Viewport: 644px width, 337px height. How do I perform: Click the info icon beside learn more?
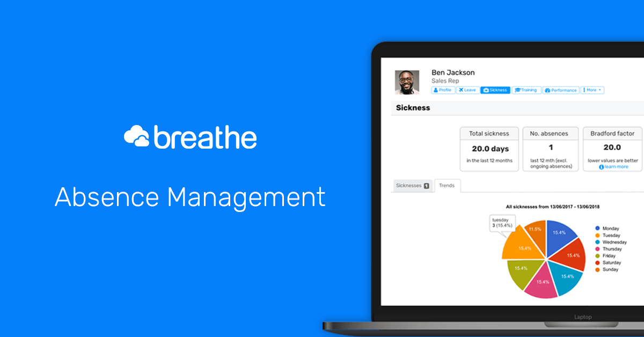[601, 167]
